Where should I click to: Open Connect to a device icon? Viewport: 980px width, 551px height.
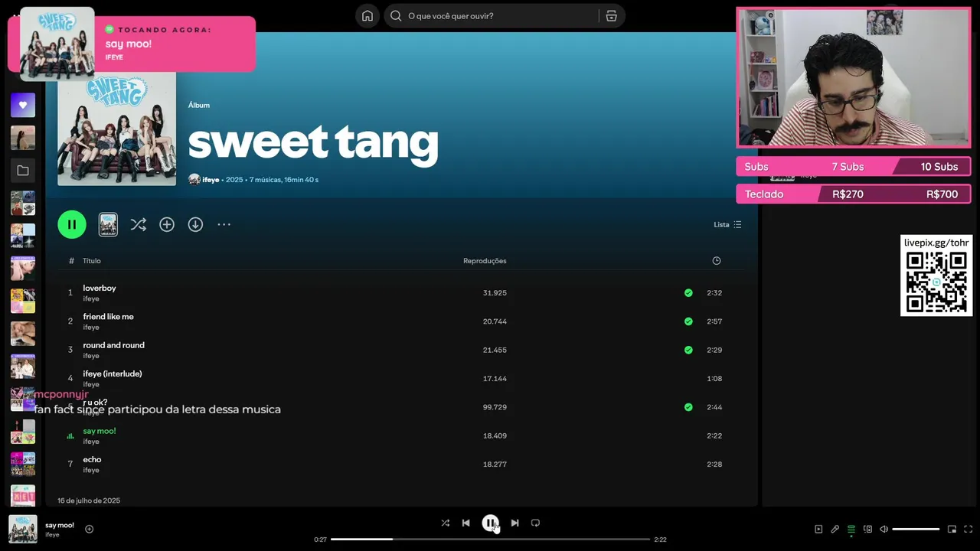[867, 529]
